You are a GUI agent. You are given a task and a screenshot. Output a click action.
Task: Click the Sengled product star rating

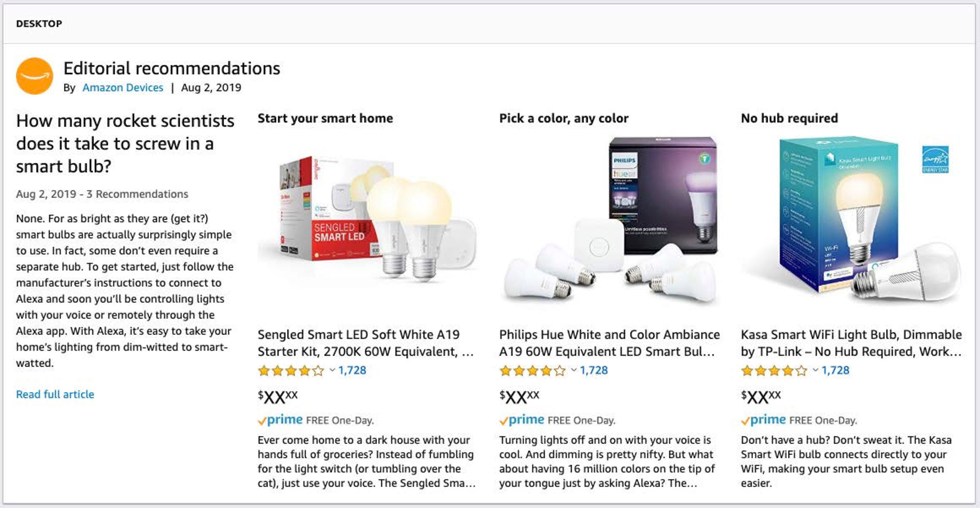pyautogui.click(x=290, y=371)
